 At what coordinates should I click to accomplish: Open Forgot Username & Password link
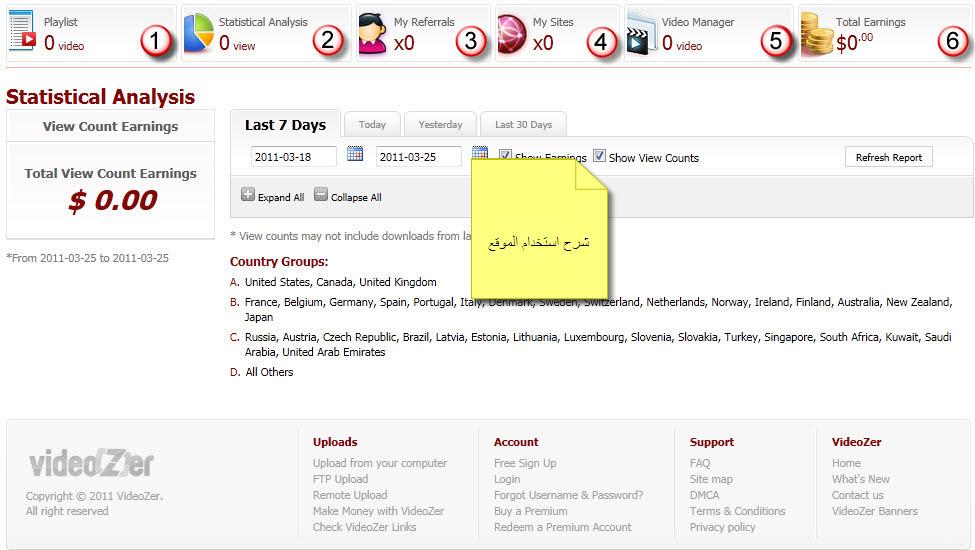point(568,495)
